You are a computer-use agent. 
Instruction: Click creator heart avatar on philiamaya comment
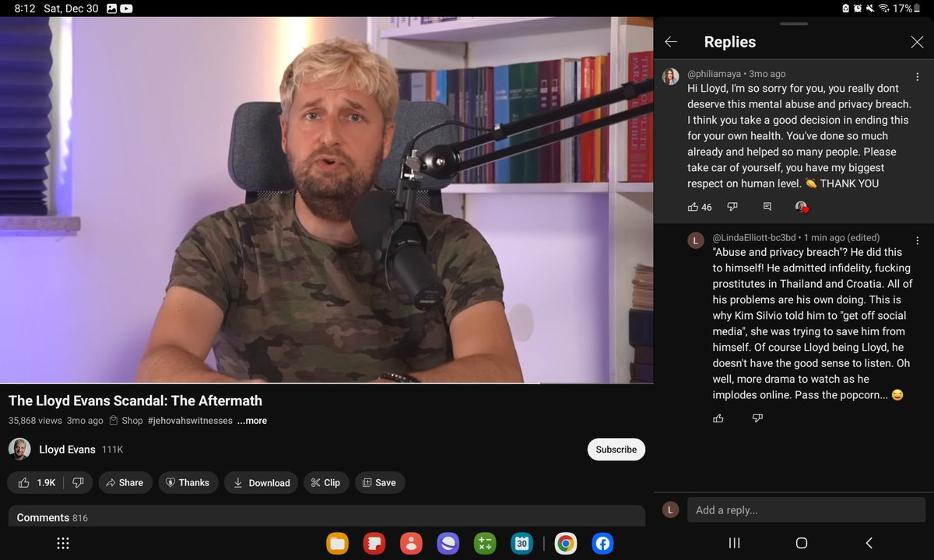click(802, 207)
